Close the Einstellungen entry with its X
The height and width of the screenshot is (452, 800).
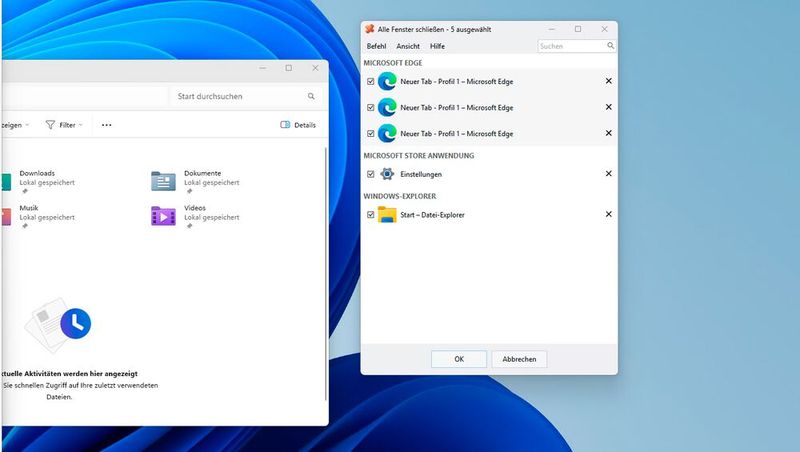pos(608,174)
